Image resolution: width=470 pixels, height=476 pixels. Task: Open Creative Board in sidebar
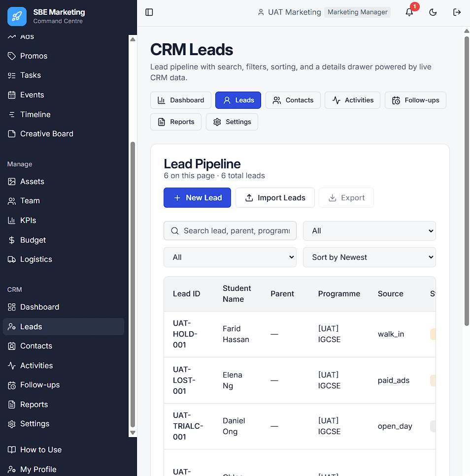pos(63,134)
